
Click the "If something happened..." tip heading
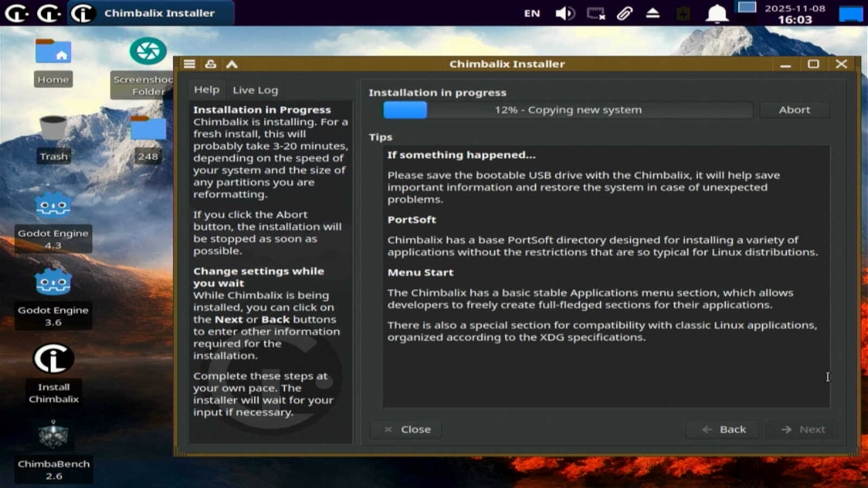click(461, 155)
